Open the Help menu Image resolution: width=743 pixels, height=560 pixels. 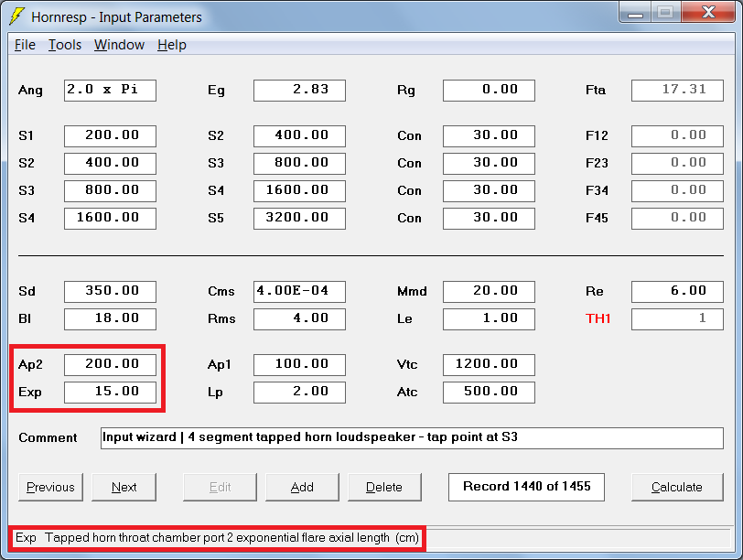(x=171, y=45)
